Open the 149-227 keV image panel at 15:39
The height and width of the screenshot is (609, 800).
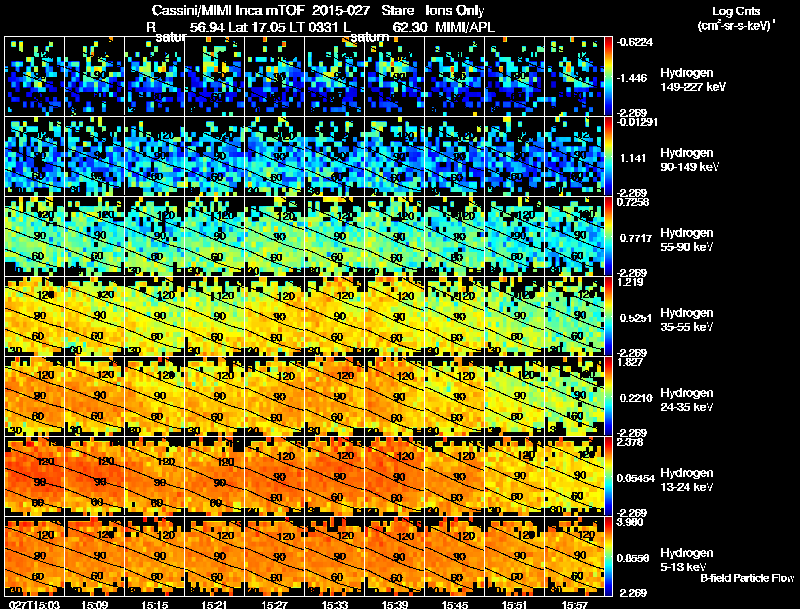[394, 76]
